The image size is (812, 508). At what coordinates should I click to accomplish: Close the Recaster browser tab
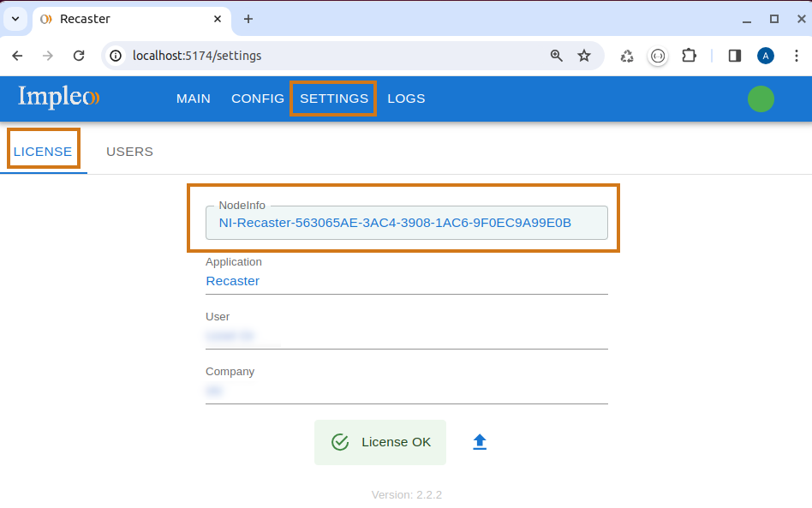pos(218,19)
